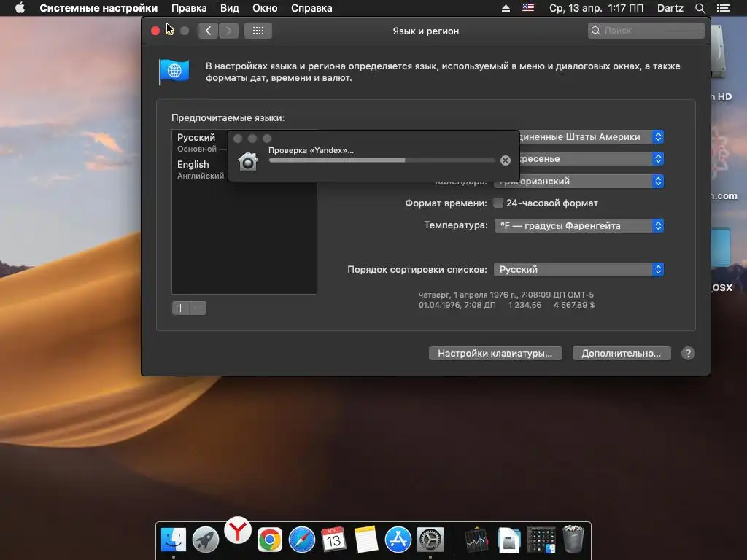This screenshot has width=747, height=560.
Task: Open Safari from the Dock
Action: point(302,540)
